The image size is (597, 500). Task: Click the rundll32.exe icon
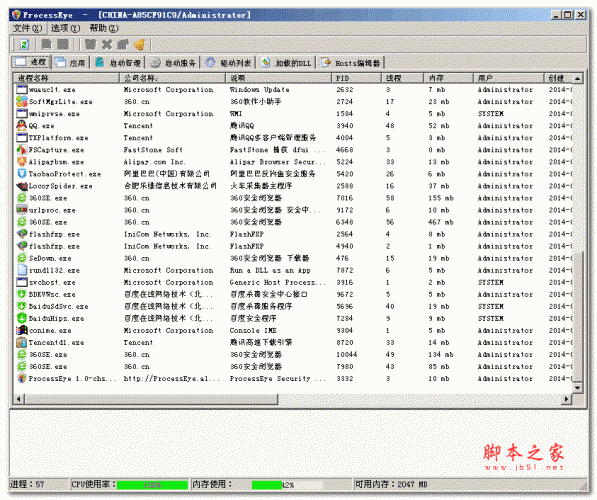pos(22,270)
